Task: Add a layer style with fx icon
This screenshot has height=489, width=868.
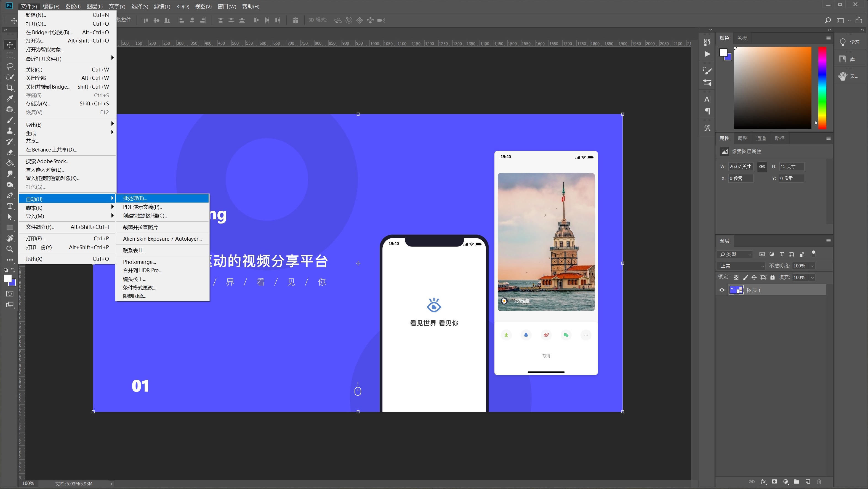Action: tap(763, 482)
